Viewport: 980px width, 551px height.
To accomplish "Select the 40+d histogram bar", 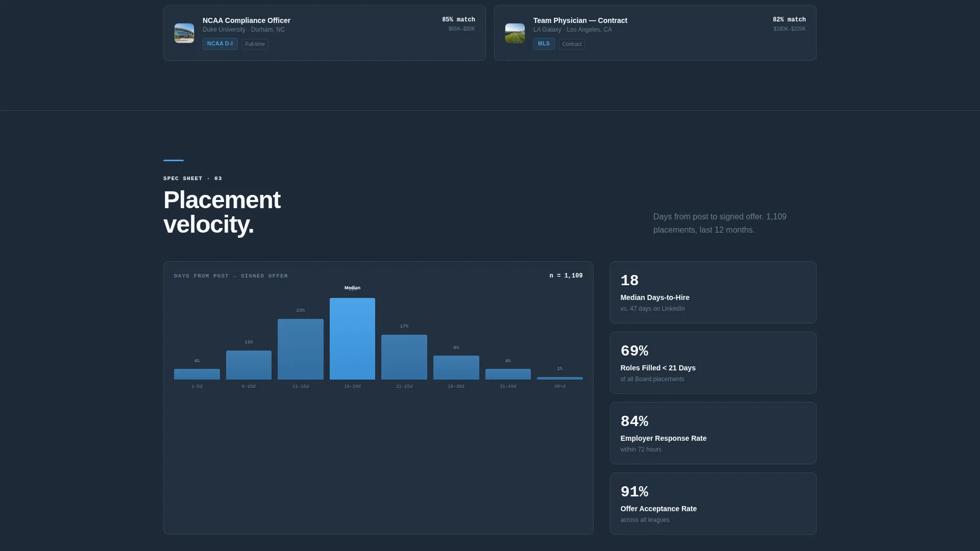I will coord(560,378).
